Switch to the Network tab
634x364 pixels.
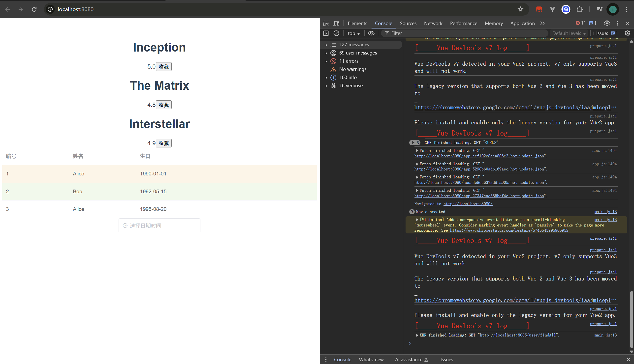coord(433,23)
